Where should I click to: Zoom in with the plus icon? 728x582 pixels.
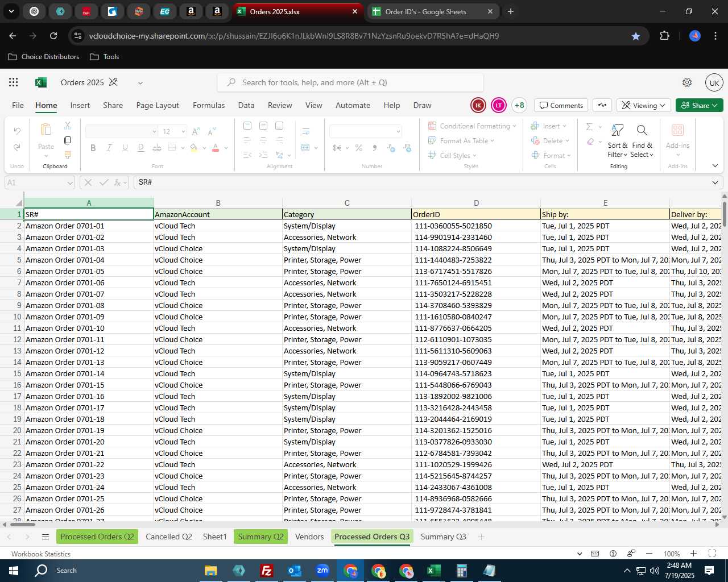693,554
